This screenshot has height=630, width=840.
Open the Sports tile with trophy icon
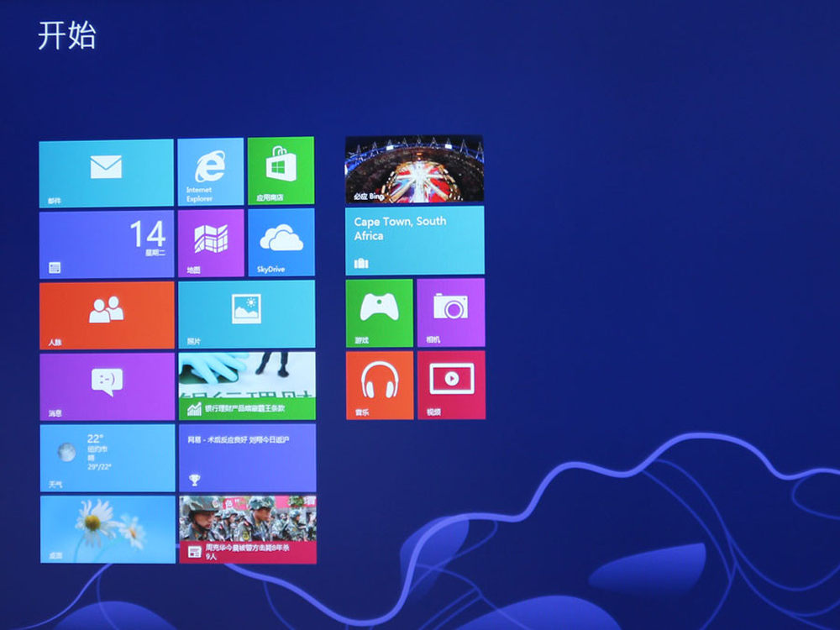pos(246,458)
